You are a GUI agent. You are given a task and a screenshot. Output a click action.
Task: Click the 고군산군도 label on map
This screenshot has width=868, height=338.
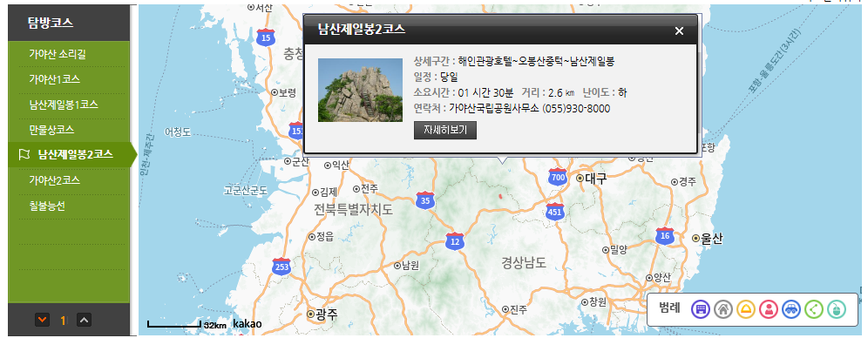(247, 190)
